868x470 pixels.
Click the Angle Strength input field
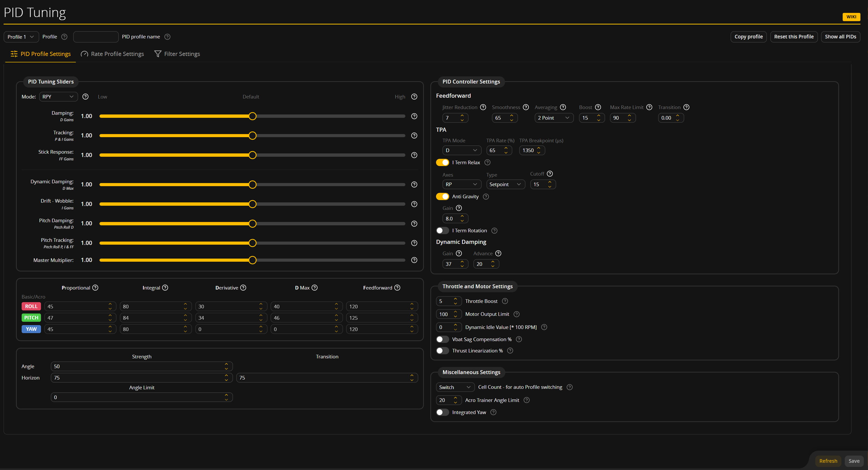point(141,367)
